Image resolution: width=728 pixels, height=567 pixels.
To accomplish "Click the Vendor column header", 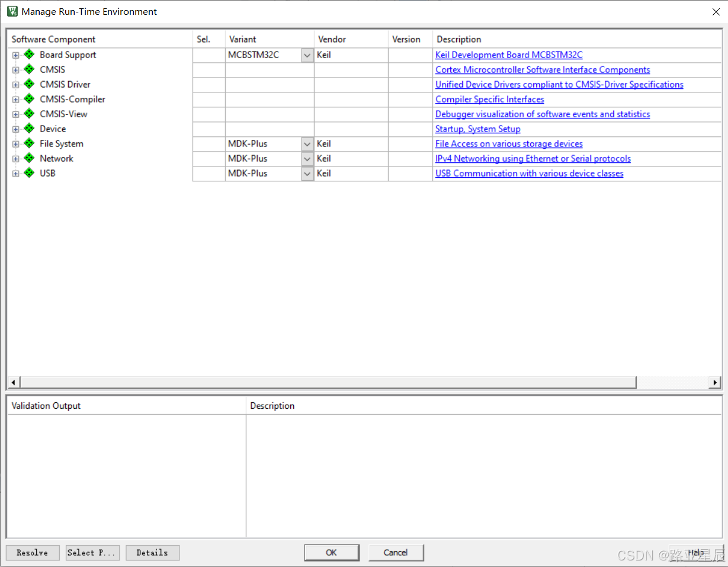I will (x=351, y=39).
